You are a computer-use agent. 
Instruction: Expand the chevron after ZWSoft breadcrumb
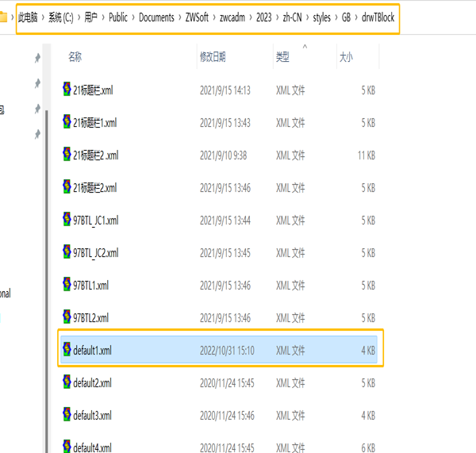(214, 17)
